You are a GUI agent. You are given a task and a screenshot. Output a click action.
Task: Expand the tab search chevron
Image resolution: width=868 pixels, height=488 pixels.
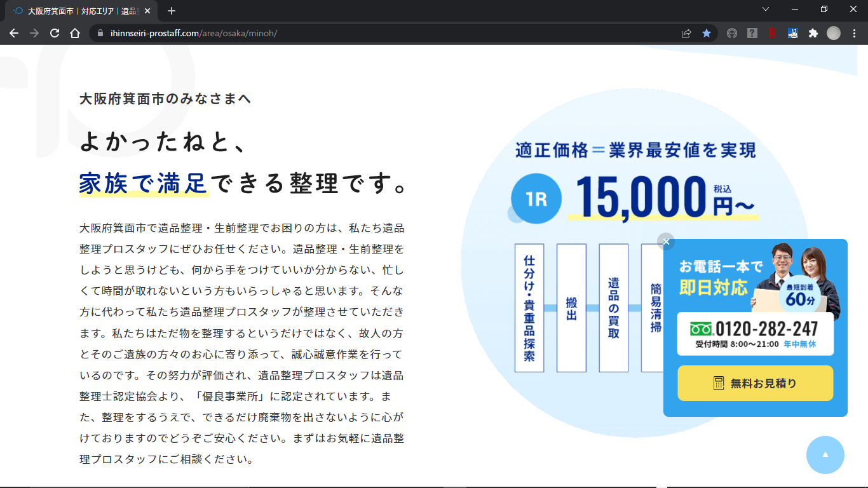(766, 10)
